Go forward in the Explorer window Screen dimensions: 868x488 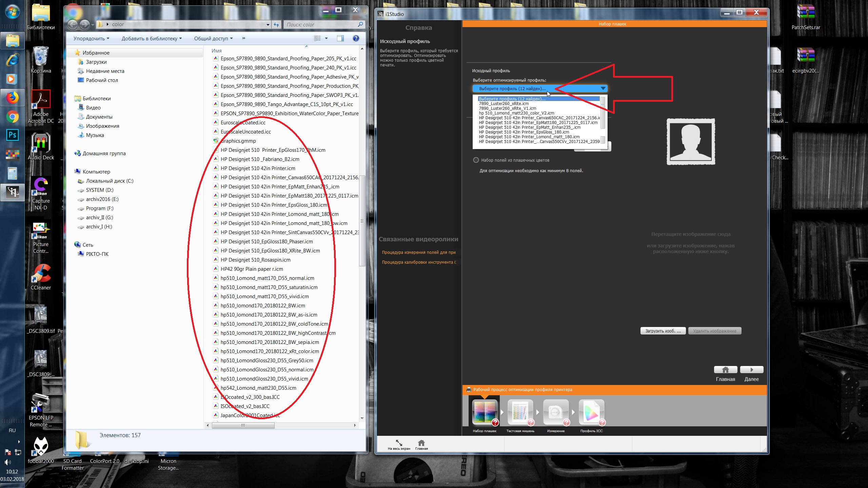tap(85, 24)
